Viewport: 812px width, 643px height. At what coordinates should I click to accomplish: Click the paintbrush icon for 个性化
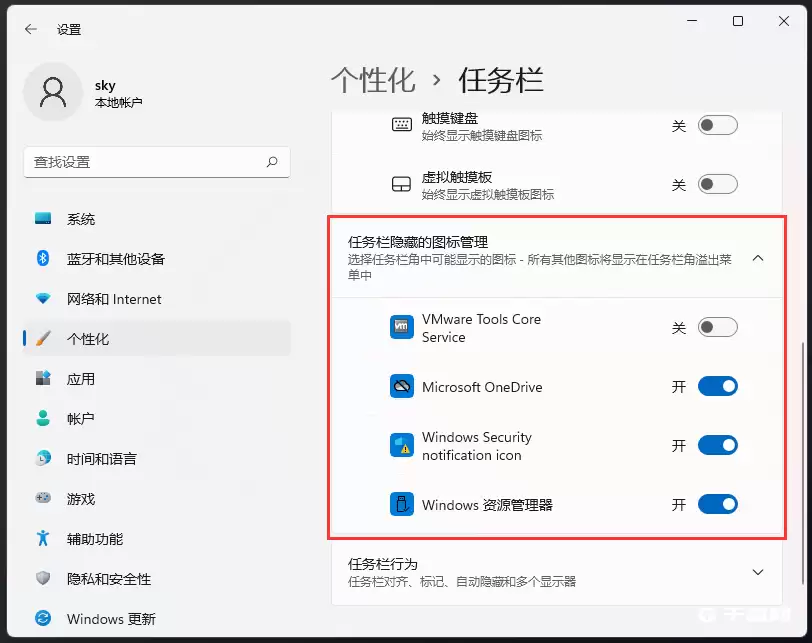point(43,339)
